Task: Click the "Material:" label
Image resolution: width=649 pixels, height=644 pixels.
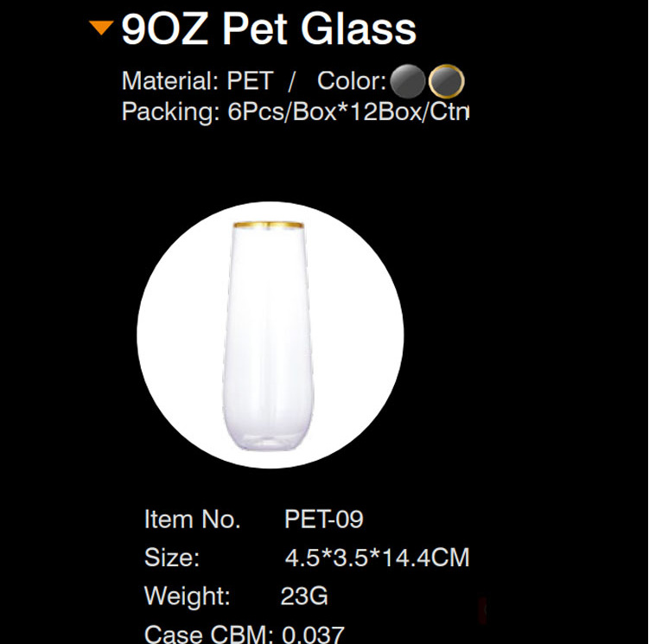Action: 167,81
